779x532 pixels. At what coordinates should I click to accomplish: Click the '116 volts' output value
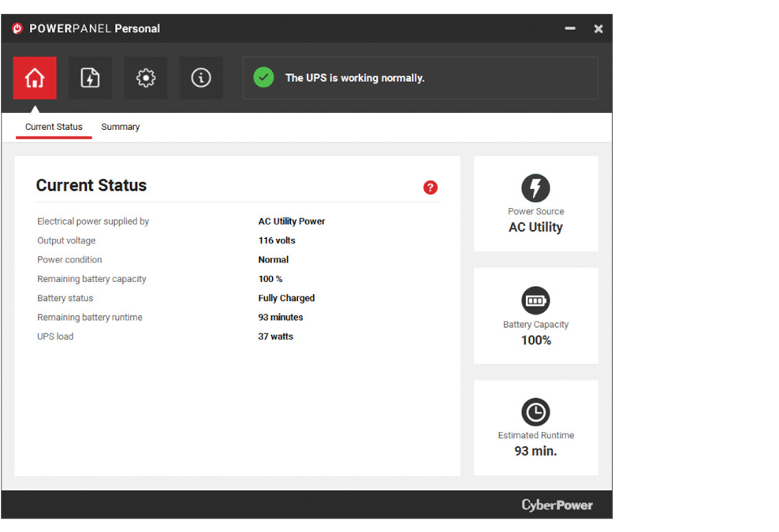[277, 240]
